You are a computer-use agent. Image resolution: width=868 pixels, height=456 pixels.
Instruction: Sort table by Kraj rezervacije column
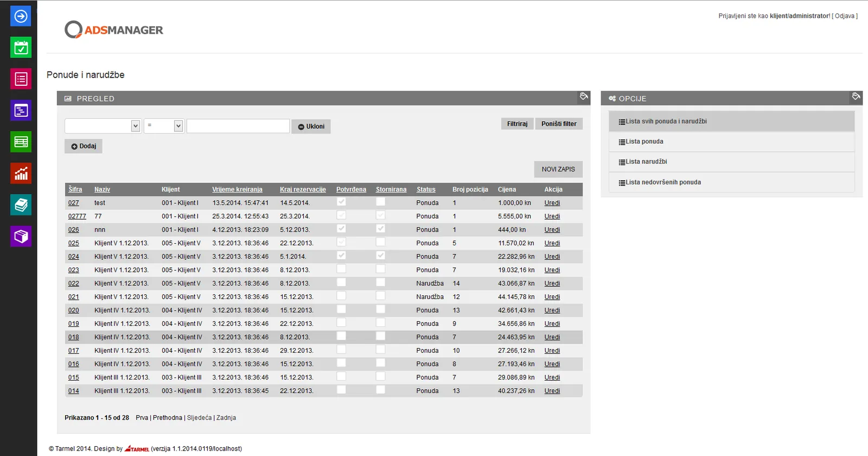(303, 189)
